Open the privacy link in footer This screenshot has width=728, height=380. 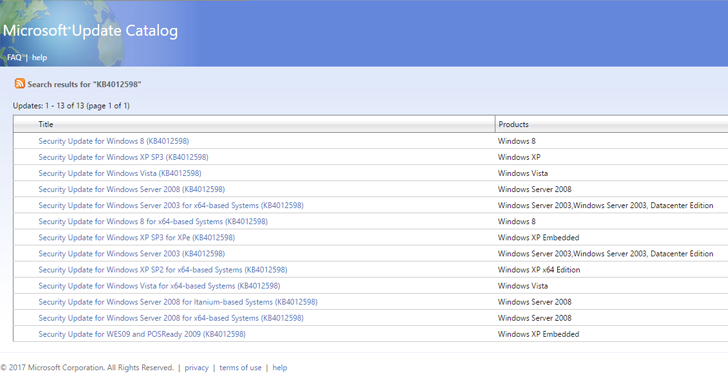196,367
